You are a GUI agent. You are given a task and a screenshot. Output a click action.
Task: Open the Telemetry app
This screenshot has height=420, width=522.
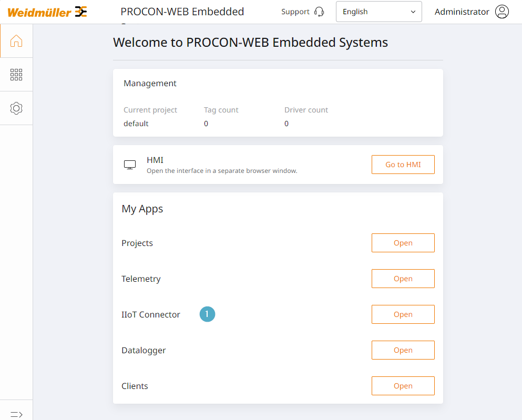point(403,279)
